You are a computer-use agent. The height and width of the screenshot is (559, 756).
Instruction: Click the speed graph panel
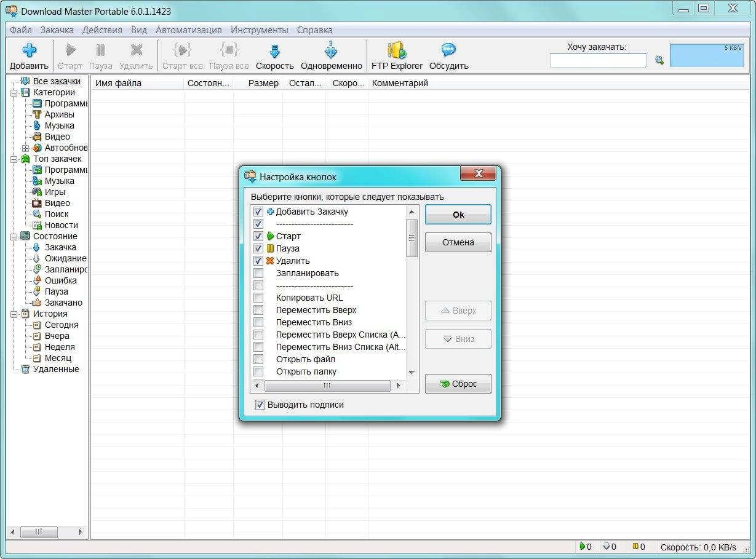point(706,55)
